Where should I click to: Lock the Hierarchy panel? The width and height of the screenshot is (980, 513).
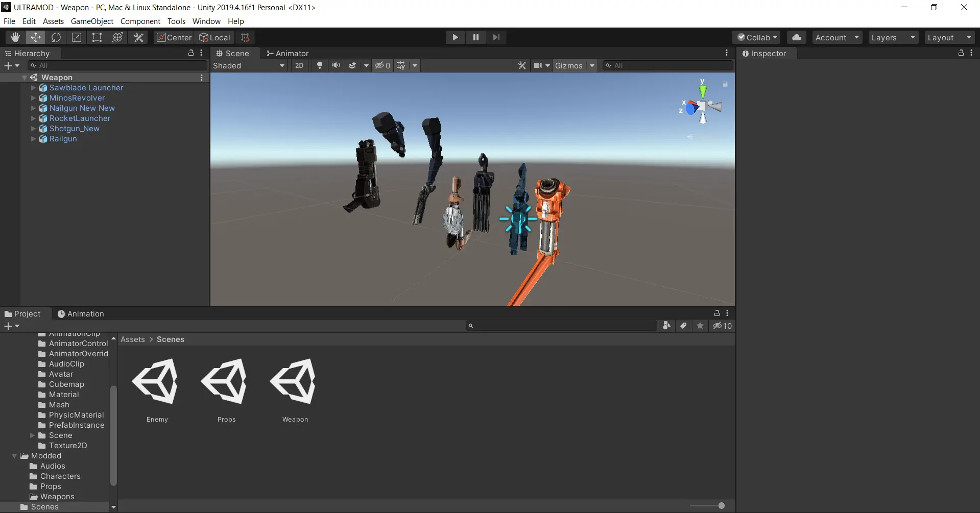pos(191,53)
